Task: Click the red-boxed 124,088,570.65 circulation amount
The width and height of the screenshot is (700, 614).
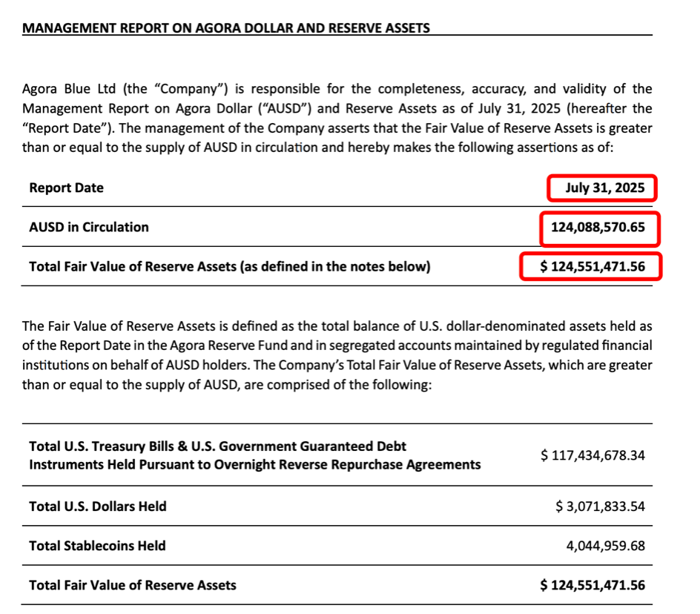Action: tap(598, 228)
